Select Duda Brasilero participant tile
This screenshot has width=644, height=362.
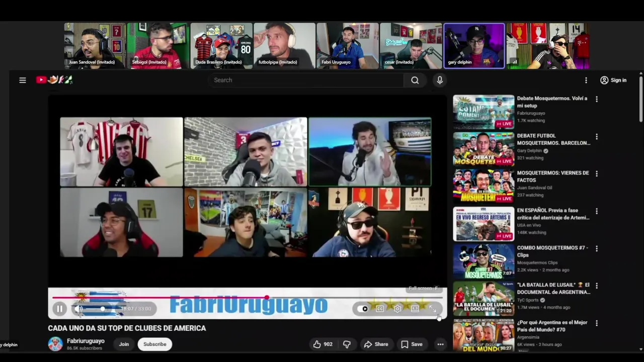[x=221, y=45]
